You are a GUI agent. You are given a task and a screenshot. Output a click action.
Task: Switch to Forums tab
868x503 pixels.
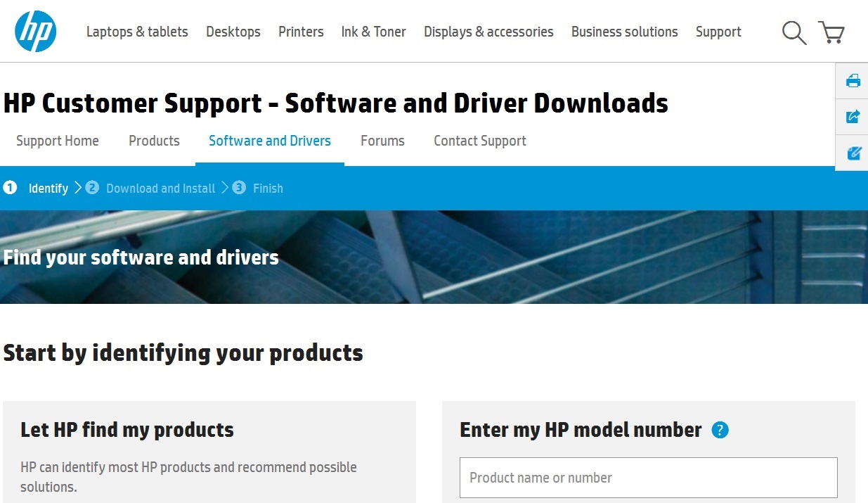tap(382, 141)
